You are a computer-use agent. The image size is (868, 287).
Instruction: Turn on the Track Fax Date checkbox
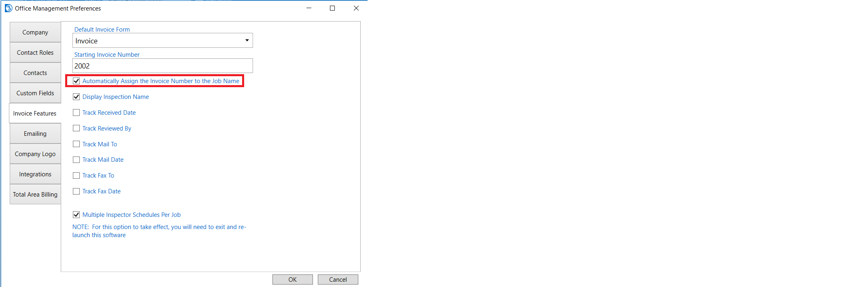76,191
